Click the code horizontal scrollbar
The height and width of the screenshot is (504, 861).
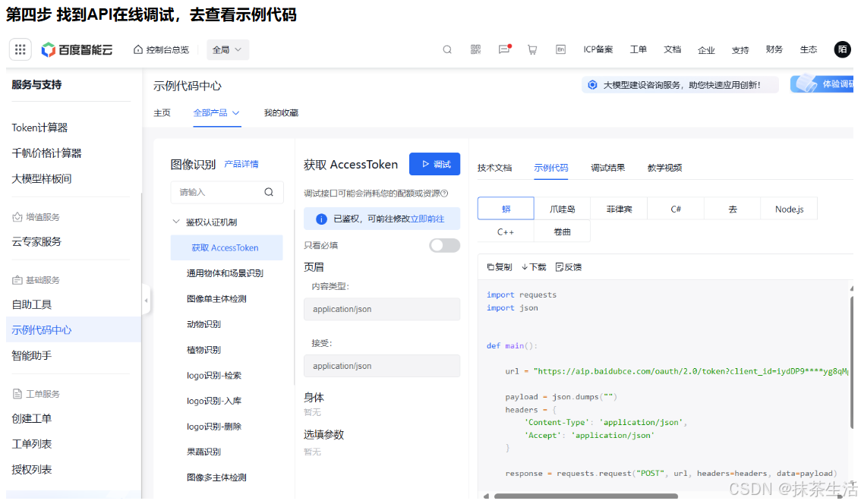(585, 496)
